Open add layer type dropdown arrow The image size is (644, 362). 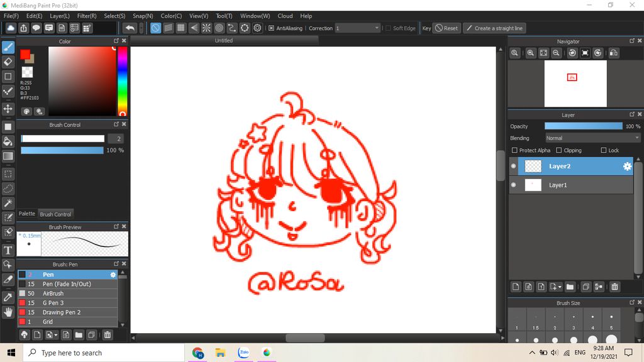560,287
